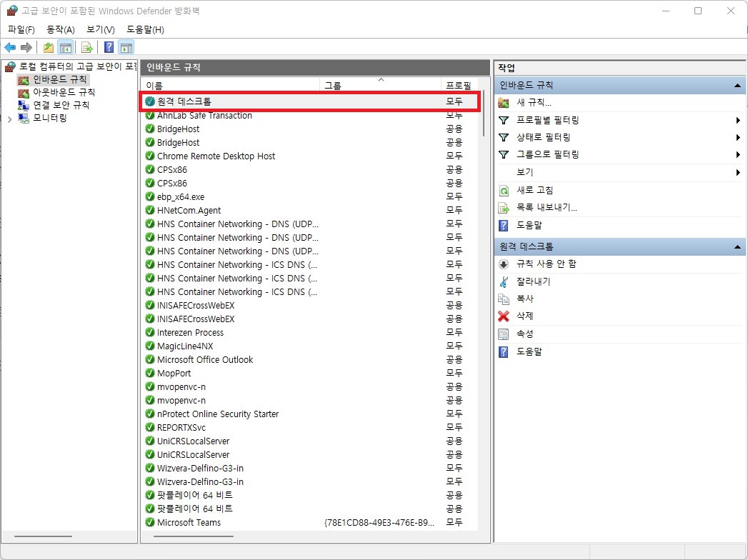
Task: Collapse the 원격 데스크톱 actions section
Action: 737,247
